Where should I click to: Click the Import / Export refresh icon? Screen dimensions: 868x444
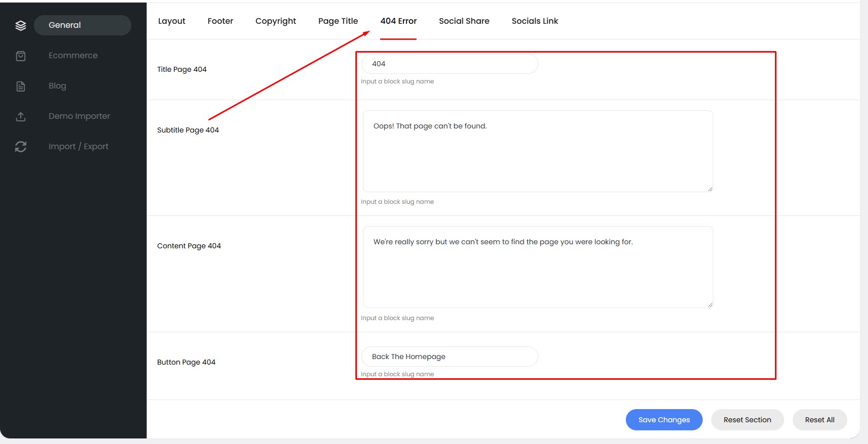21,147
